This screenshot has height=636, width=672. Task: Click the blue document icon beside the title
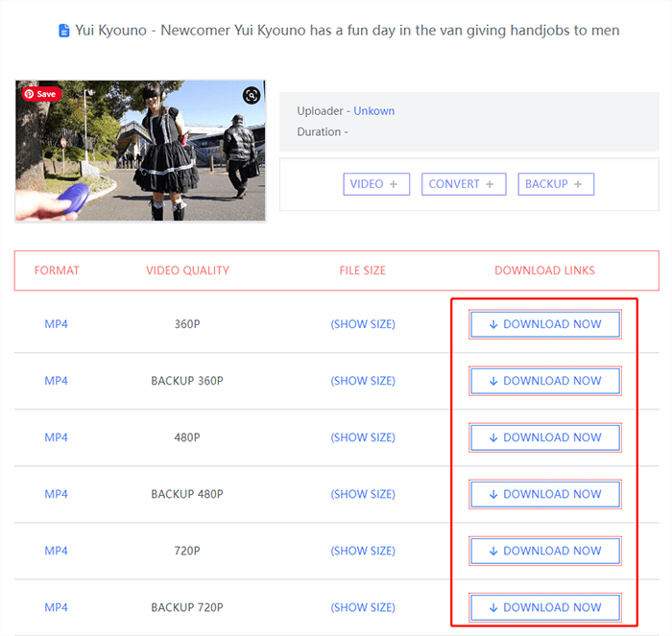click(64, 31)
